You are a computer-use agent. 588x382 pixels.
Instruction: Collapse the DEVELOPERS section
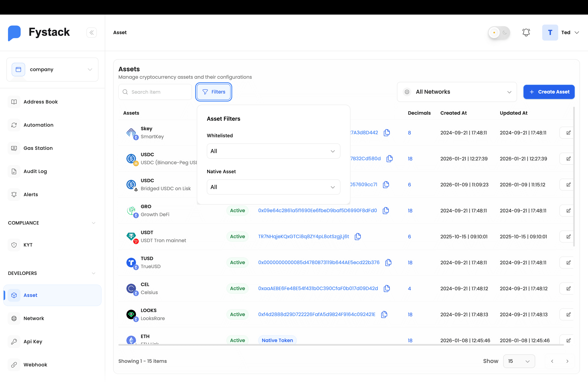(x=93, y=273)
